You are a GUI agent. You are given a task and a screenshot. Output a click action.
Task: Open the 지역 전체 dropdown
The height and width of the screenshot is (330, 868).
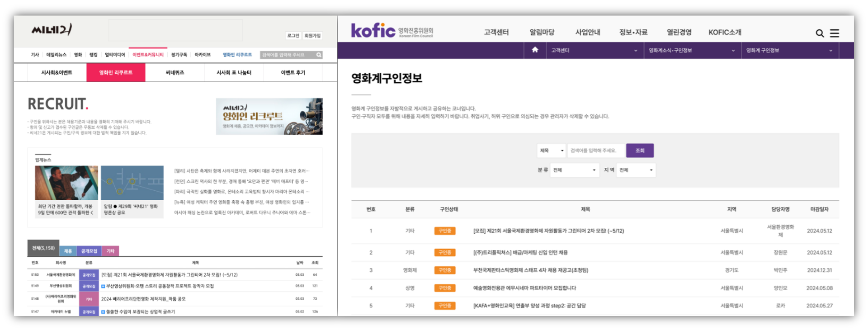tap(636, 170)
